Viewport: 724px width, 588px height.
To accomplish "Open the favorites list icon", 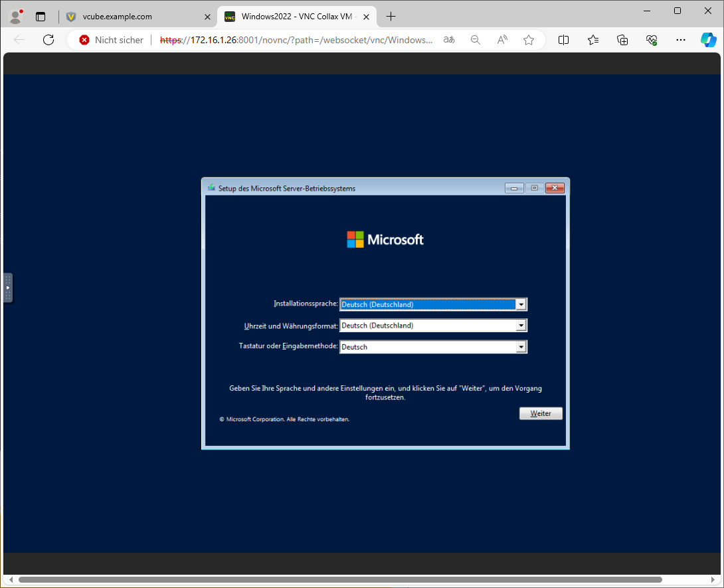I will (x=593, y=40).
